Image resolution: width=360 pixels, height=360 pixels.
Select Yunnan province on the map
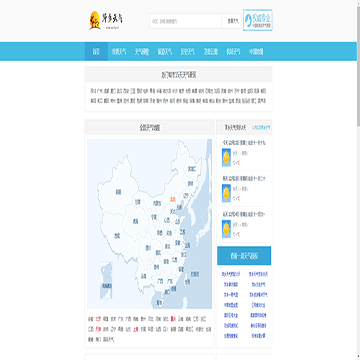pyautogui.click(x=144, y=276)
